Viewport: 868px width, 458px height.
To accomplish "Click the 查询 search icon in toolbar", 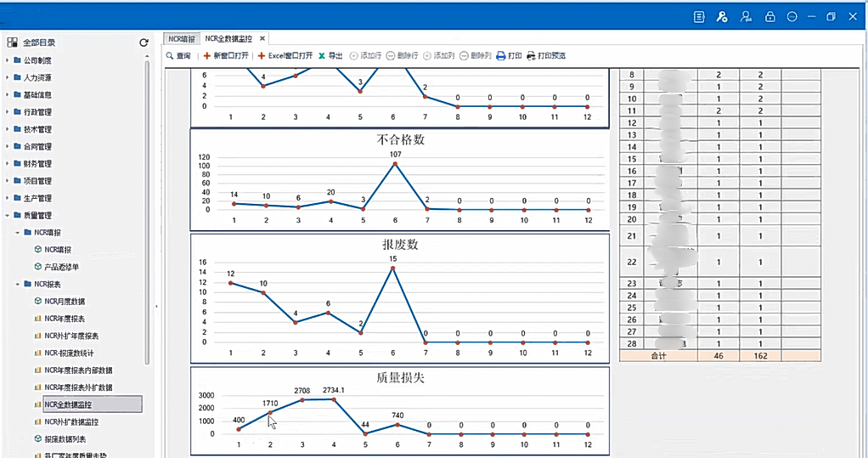I will tap(170, 56).
